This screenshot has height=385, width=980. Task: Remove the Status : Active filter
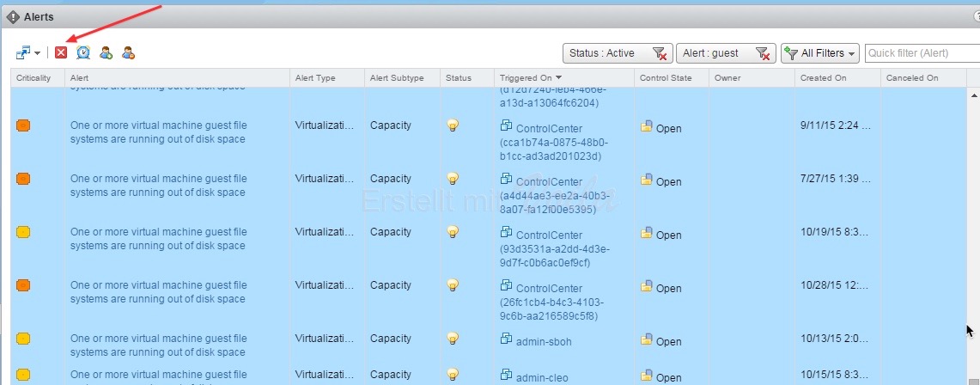point(659,53)
